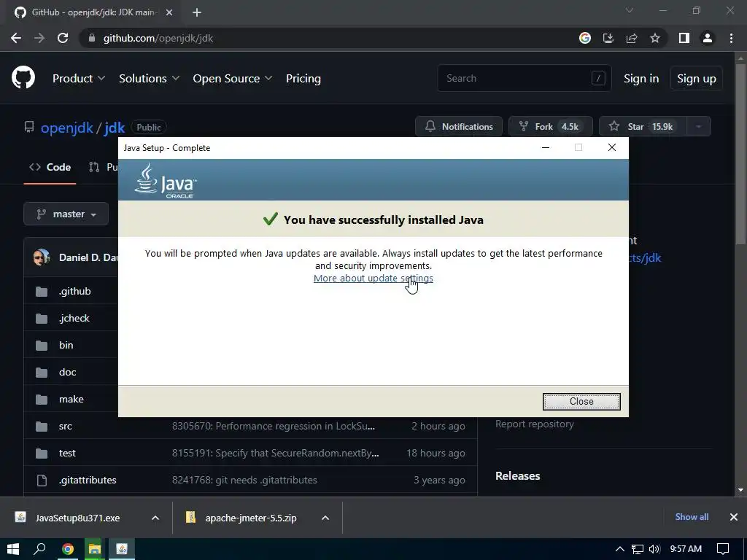Open the Chrome side panel icon
This screenshot has height=560, width=747.
pyautogui.click(x=684, y=38)
